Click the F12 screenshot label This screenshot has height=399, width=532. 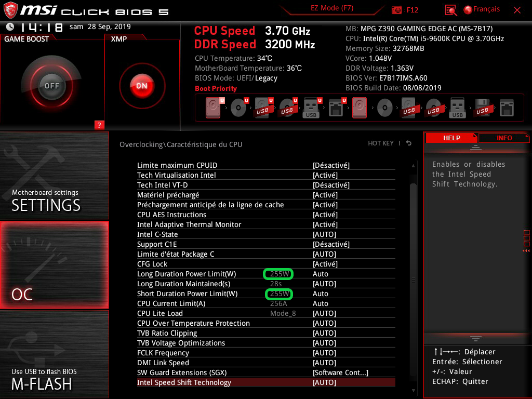point(412,10)
